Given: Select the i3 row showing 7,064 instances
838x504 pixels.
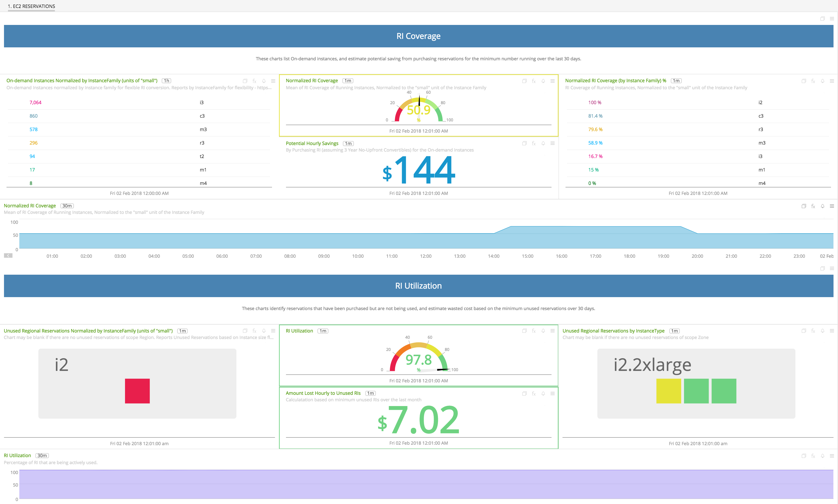Looking at the screenshot, I should pos(35,102).
